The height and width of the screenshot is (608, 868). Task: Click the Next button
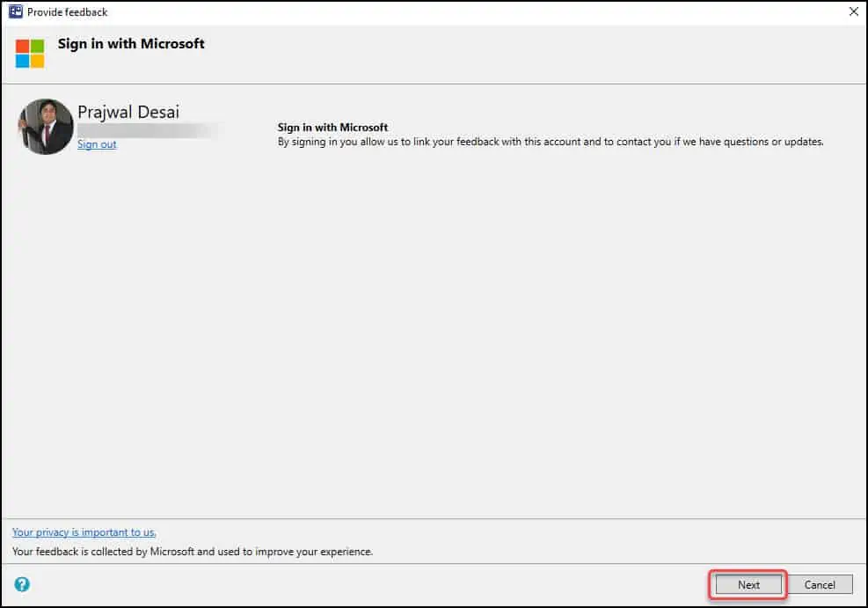[748, 584]
